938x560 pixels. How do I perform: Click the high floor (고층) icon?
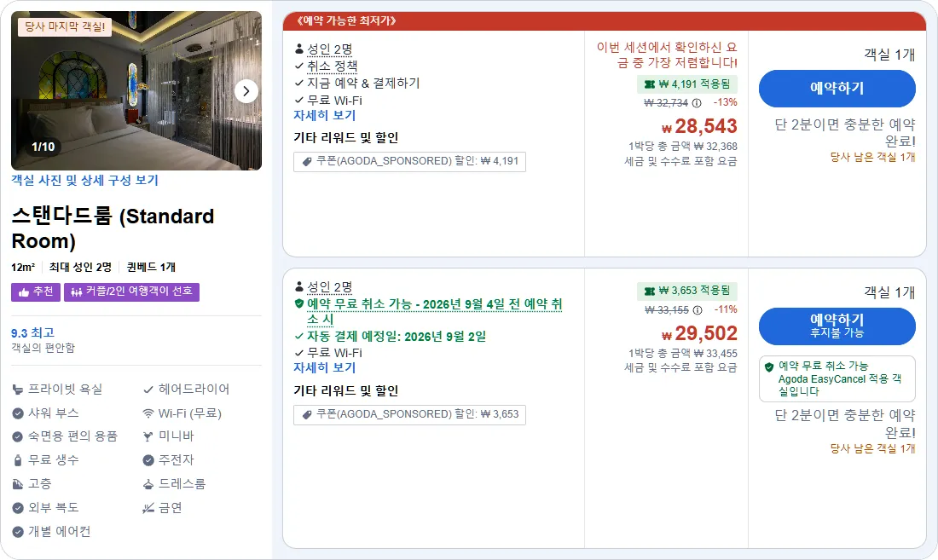tap(17, 484)
